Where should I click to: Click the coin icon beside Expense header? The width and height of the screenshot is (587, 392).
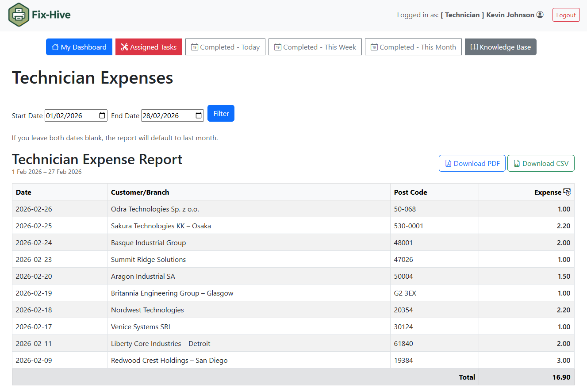(x=567, y=192)
